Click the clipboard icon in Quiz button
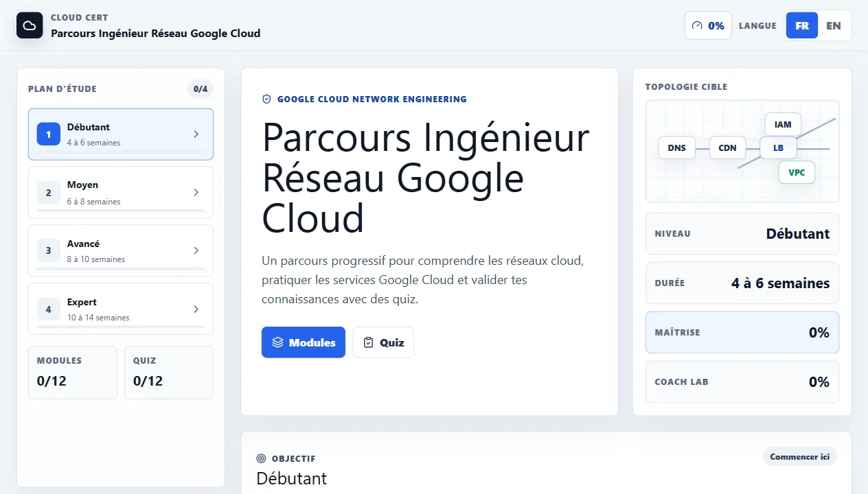 369,342
